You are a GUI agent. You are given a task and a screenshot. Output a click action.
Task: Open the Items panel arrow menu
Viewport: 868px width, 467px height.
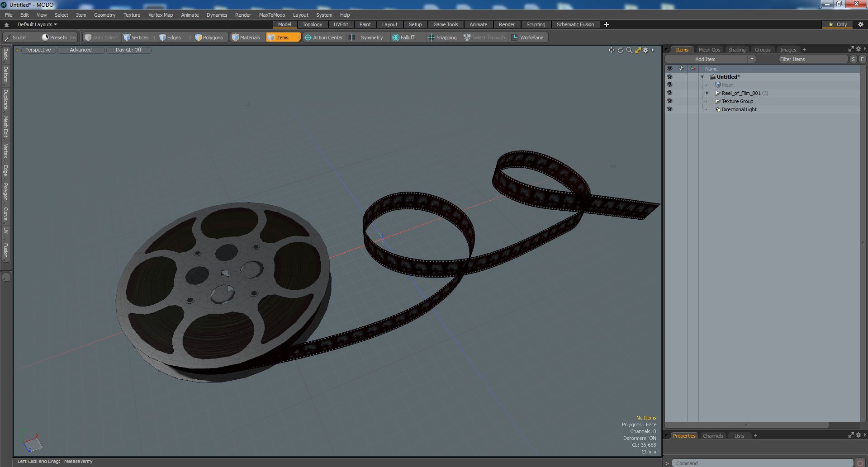(865, 49)
